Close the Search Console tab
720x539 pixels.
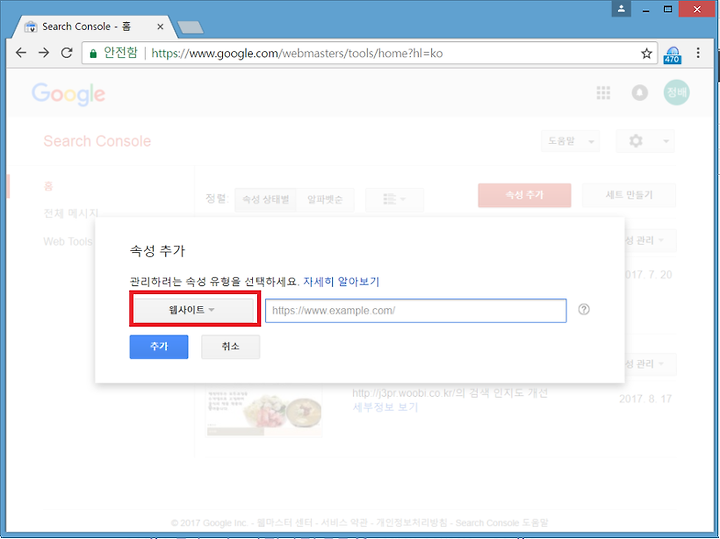coord(160,27)
